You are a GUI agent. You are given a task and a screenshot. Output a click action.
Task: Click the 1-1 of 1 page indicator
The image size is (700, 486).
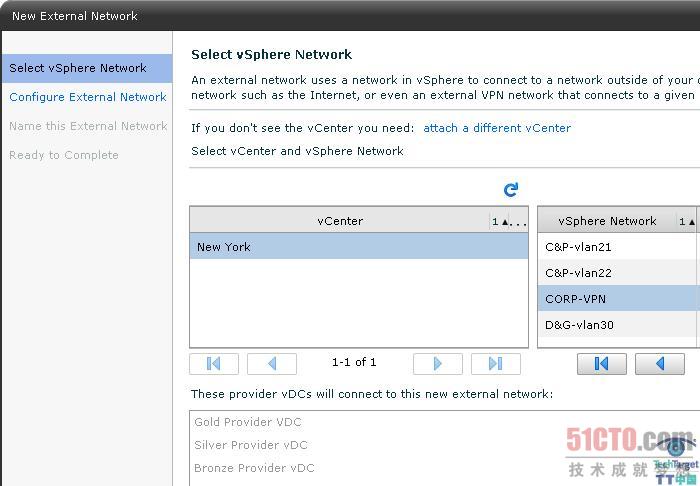354,362
